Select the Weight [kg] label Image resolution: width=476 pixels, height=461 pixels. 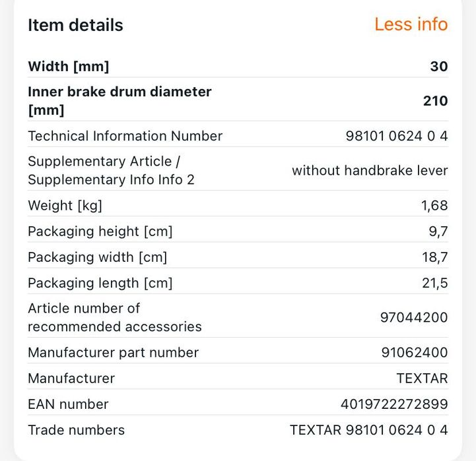(x=65, y=205)
